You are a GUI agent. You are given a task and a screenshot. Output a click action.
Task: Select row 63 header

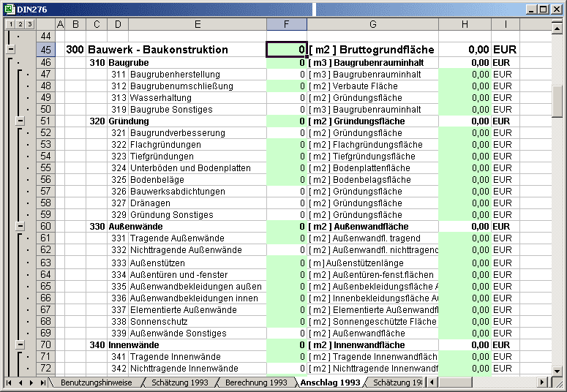pyautogui.click(x=45, y=263)
